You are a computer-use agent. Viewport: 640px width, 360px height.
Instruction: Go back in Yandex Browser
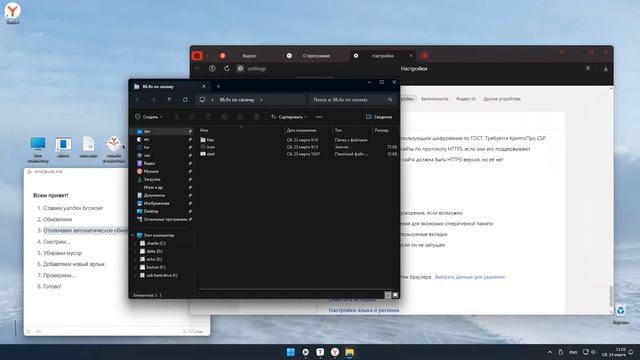click(x=198, y=69)
